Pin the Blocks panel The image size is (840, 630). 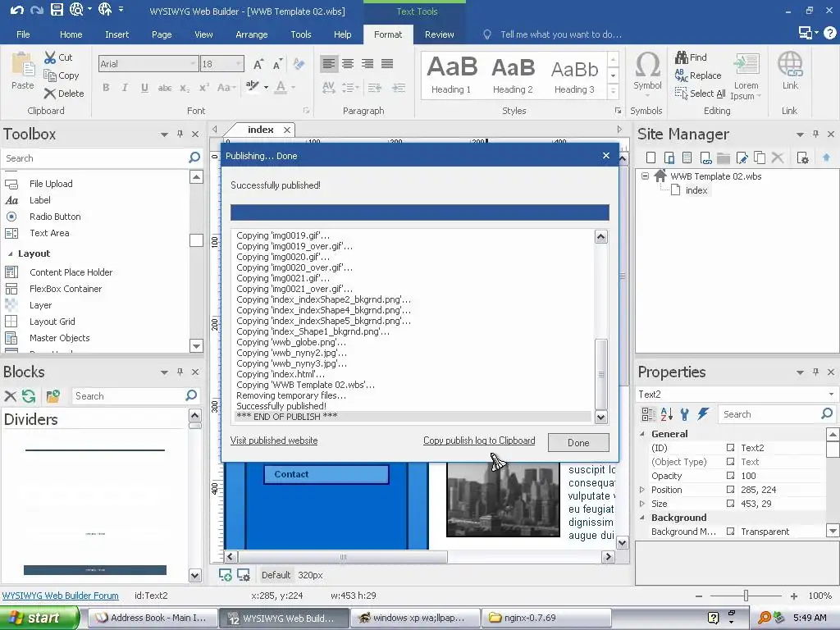click(180, 372)
